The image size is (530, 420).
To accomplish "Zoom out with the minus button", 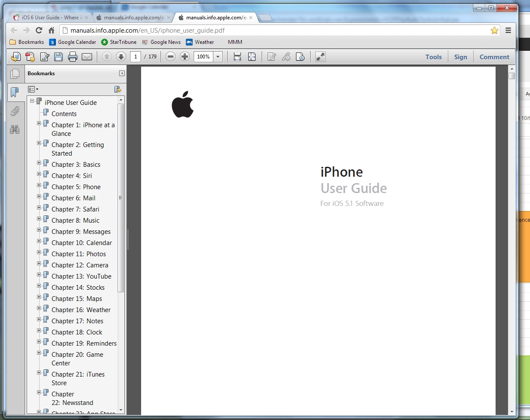I will coord(170,57).
